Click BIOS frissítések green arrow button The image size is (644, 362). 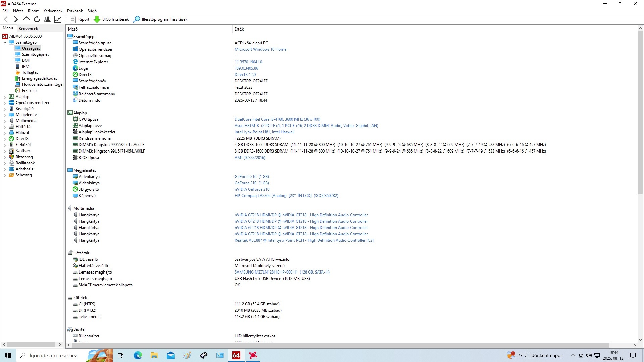(111, 19)
